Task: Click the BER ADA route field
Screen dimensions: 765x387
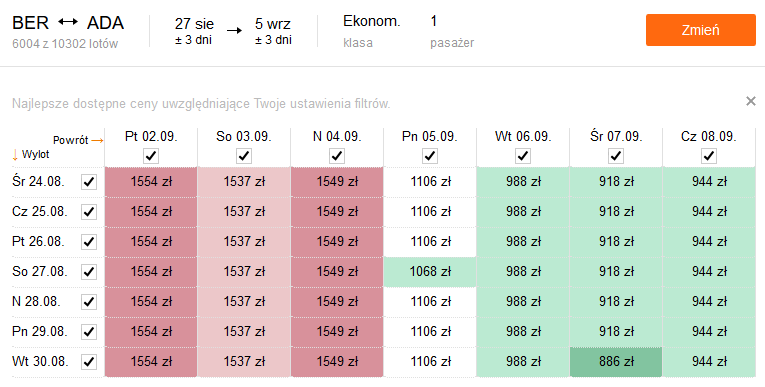Action: point(68,31)
